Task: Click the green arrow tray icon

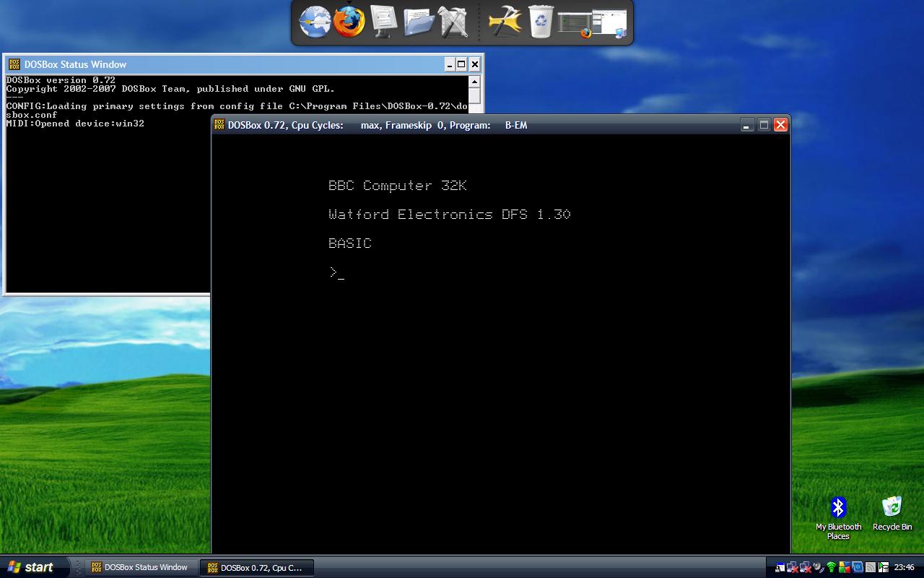Action: pyautogui.click(x=884, y=568)
